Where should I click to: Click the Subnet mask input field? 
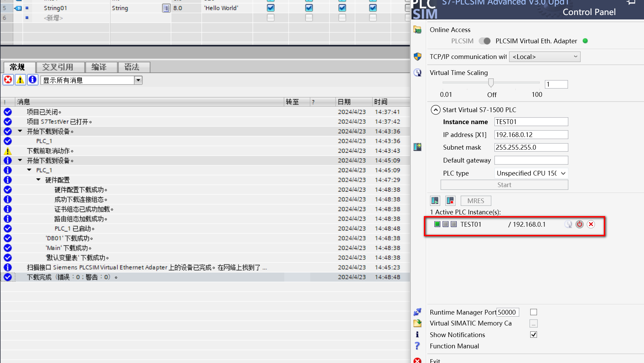click(531, 147)
